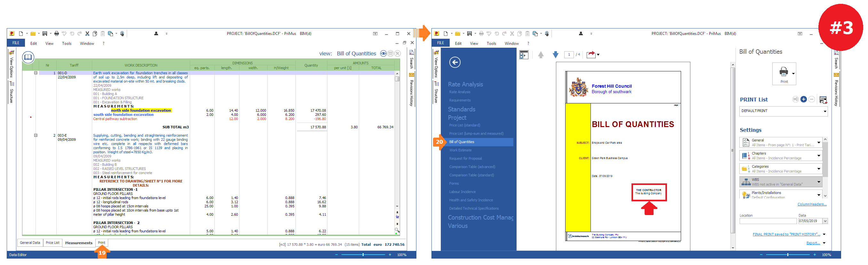Click the Help question mark menu in left window

click(103, 44)
